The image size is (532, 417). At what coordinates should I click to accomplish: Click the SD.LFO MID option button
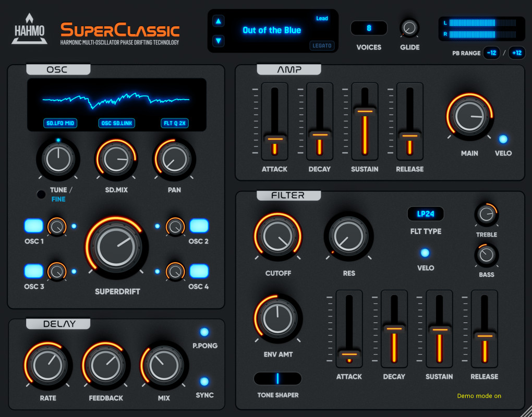coord(60,124)
